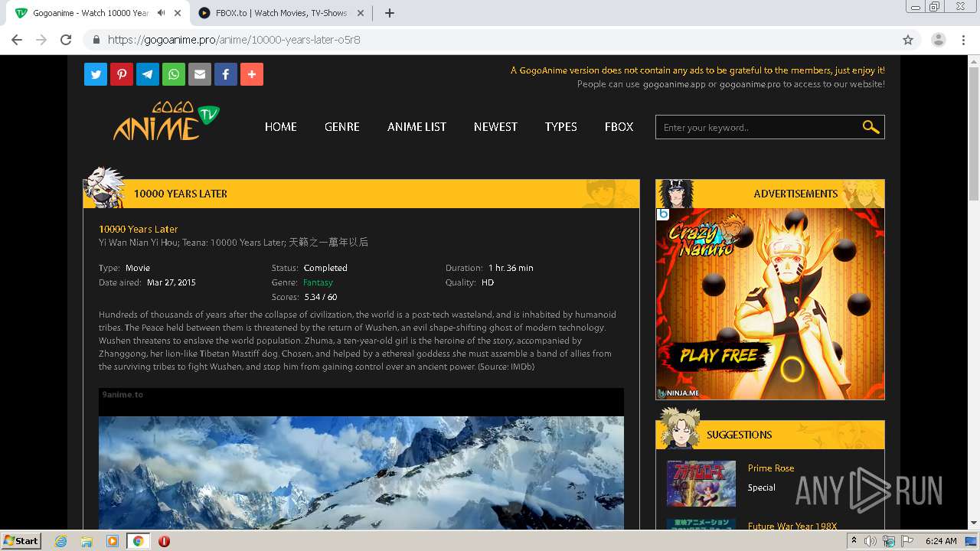Open NEWEST menu item
Screen dimensions: 980x551
(495, 127)
